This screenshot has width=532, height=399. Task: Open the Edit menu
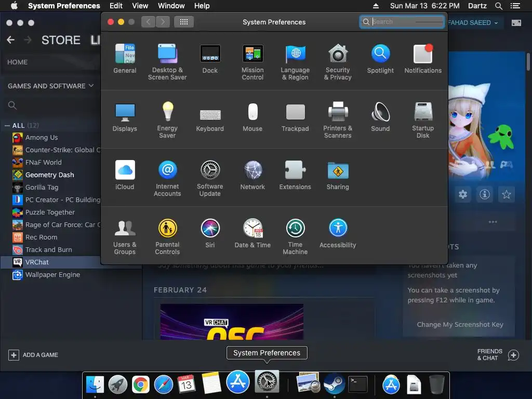coord(116,6)
